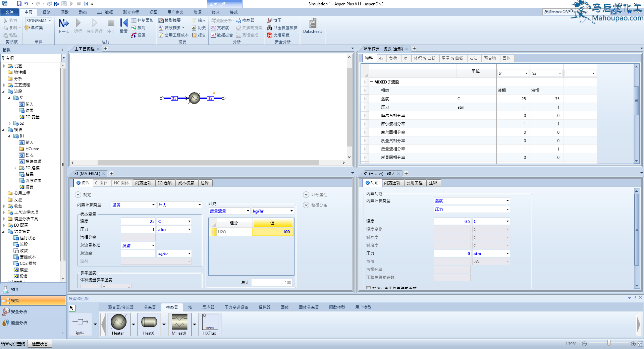Select the MHeatX model in palette
The image size is (644, 349).
(179, 324)
